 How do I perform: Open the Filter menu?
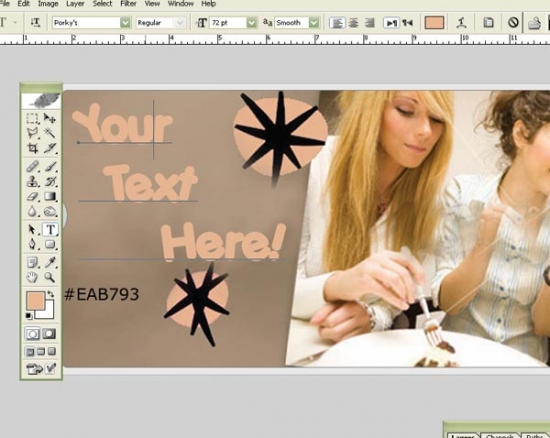[128, 4]
